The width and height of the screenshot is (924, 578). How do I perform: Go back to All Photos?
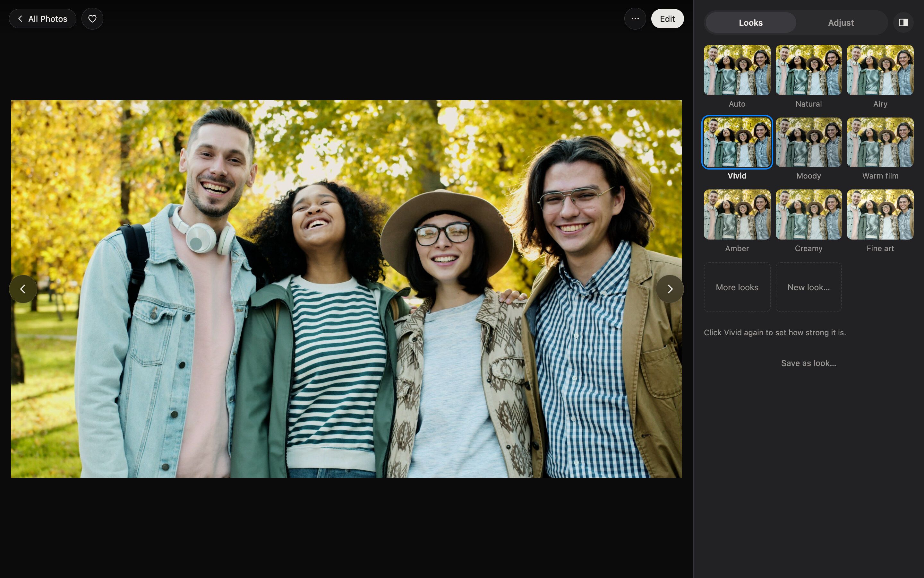pos(42,19)
